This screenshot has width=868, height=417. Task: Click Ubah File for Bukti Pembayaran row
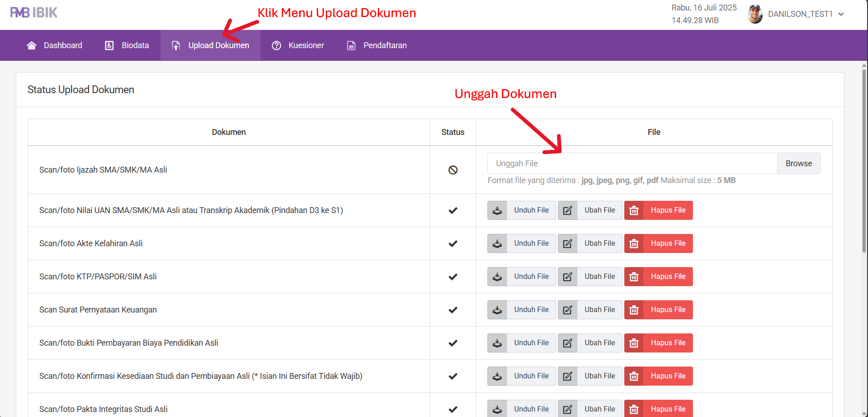coord(599,343)
